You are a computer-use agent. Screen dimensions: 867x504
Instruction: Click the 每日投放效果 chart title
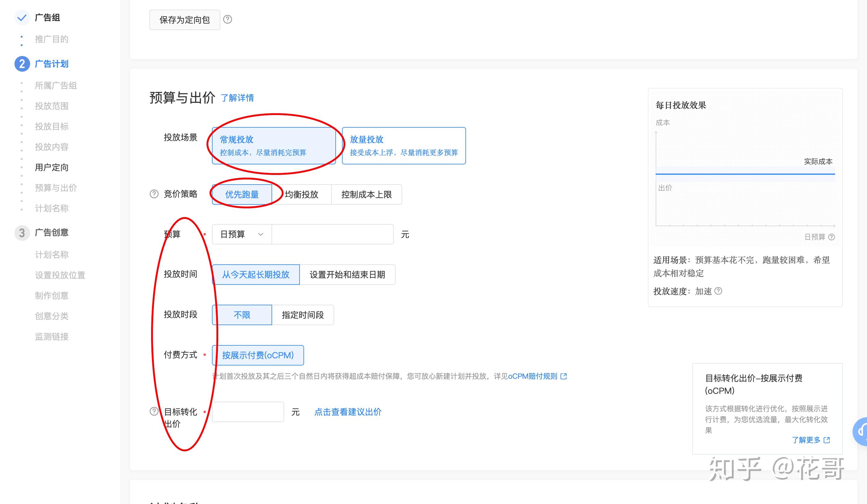tap(681, 105)
